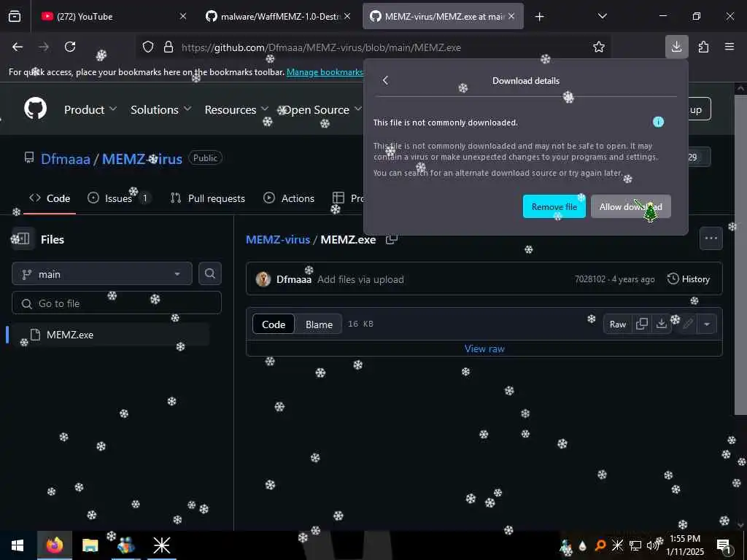747x560 pixels.
Task: Click the 7028102 commit hash
Action: tap(589, 279)
